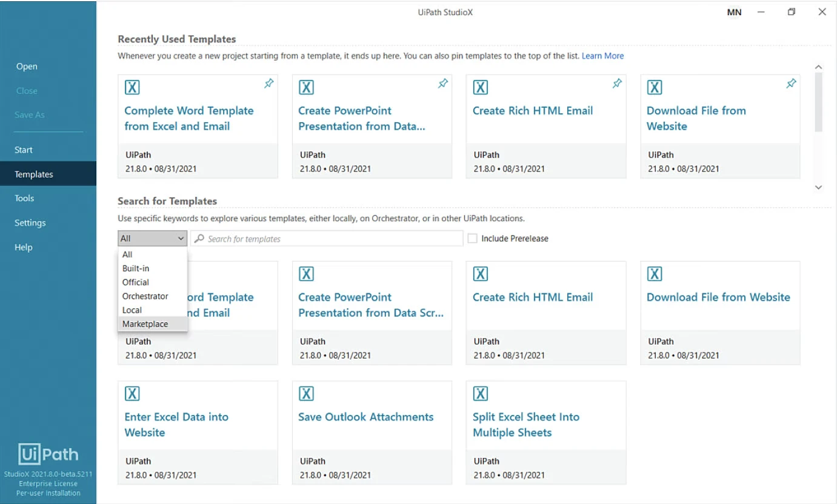837x504 pixels.
Task: Click pin icon on recent Create PowerPoint card
Action: [443, 84]
